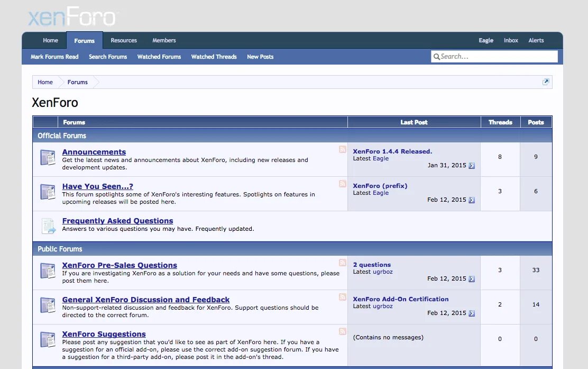This screenshot has width=588, height=369.
Task: Click the XenForo logo
Action: (72, 16)
